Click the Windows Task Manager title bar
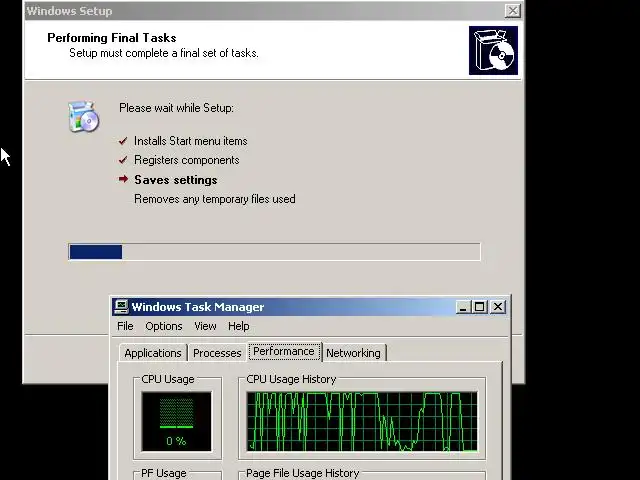 [x=310, y=307]
